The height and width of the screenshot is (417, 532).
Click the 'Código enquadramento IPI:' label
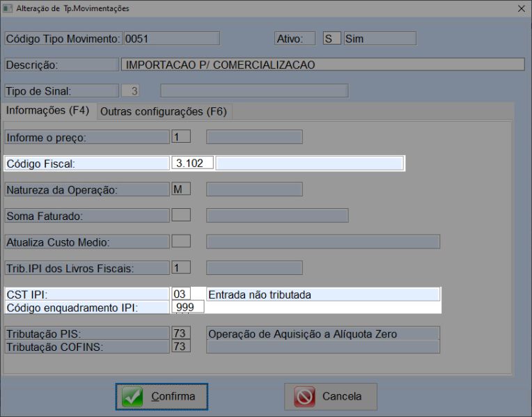pyautogui.click(x=87, y=308)
